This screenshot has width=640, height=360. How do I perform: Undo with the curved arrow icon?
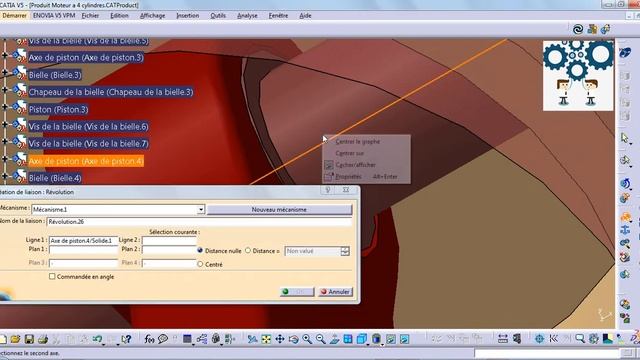coord(97,339)
